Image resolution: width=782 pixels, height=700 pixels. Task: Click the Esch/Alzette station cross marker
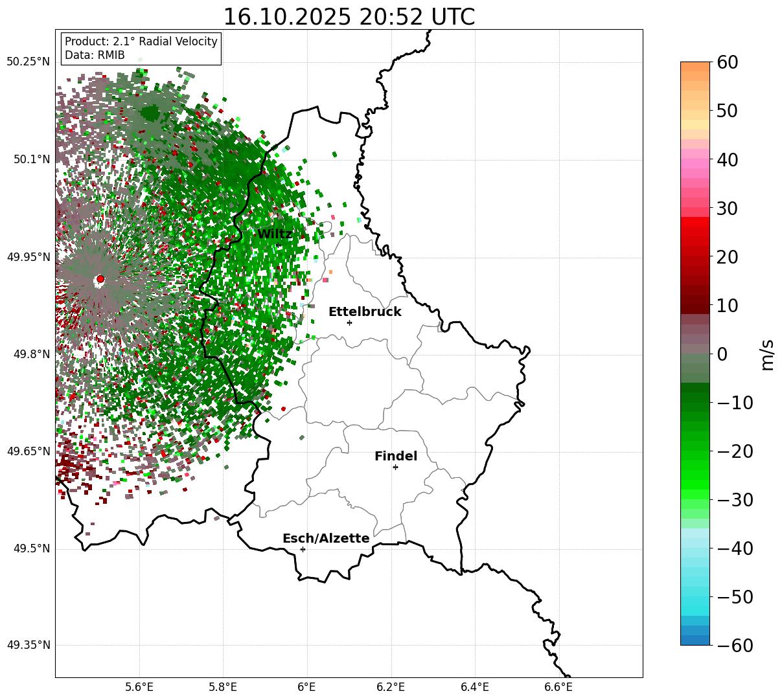(x=303, y=549)
